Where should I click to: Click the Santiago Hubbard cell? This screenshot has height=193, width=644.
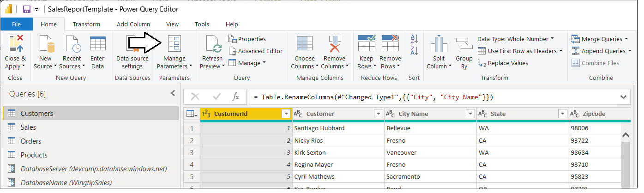tap(338, 128)
